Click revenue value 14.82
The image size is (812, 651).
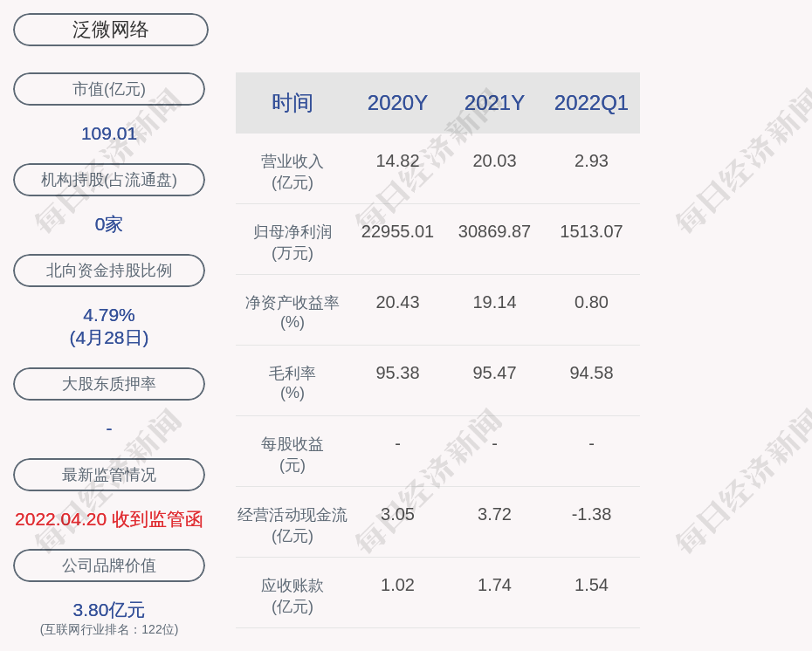(x=397, y=161)
